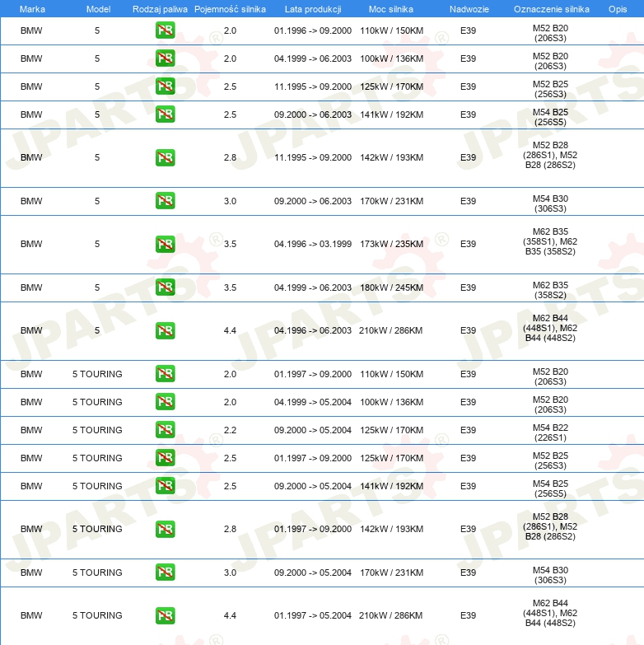Click the 180kW / 245KM power cell
Screen dimensions: 644x645
pyautogui.click(x=391, y=287)
